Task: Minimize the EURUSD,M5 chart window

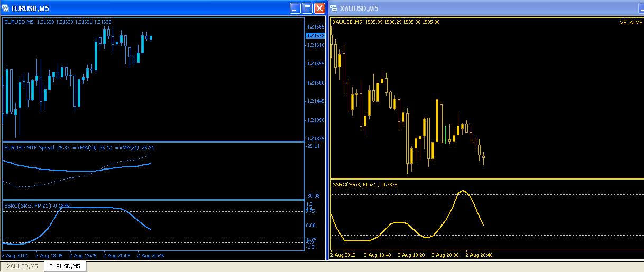Action: 295,8
